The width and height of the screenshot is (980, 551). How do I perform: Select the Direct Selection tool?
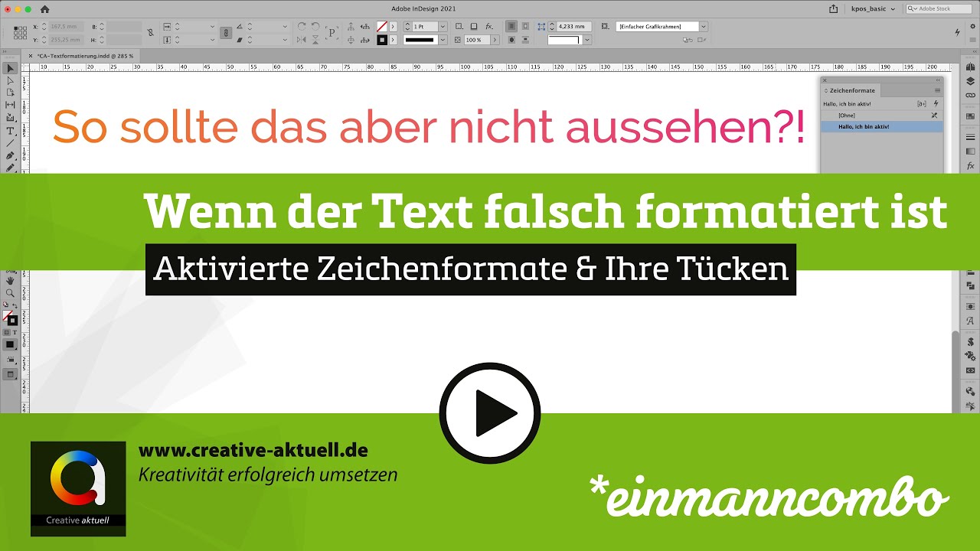(x=10, y=81)
